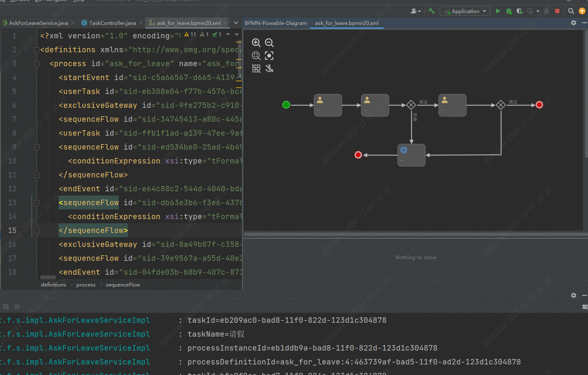Click the process breadcrumb in the editor
The image size is (588, 375).
86,285
